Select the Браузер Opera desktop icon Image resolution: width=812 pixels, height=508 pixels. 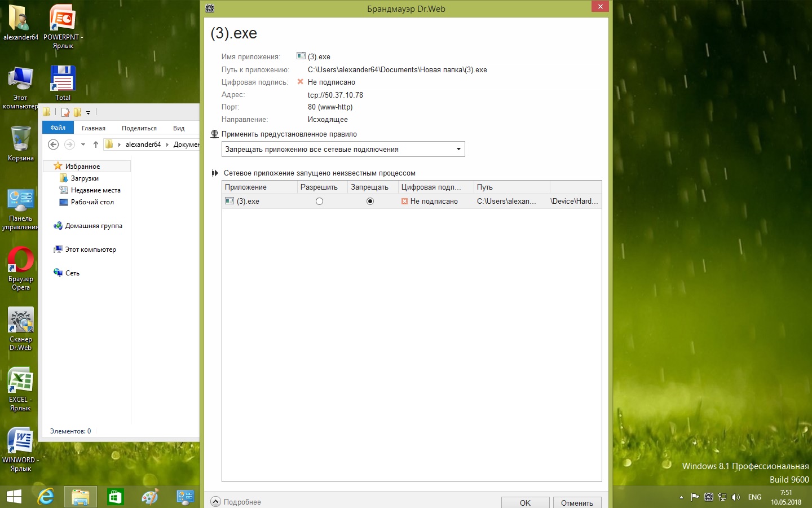[21, 269]
